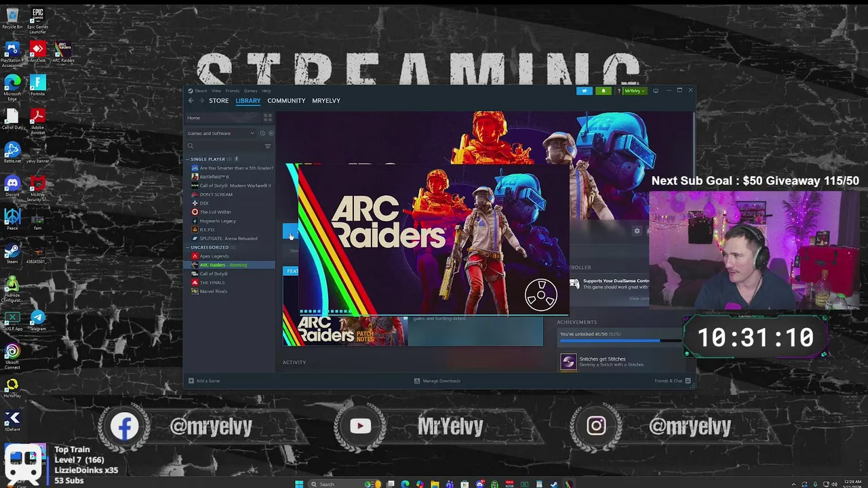868x488 pixels.
Task: Open Manage Downloads
Action: click(437, 381)
